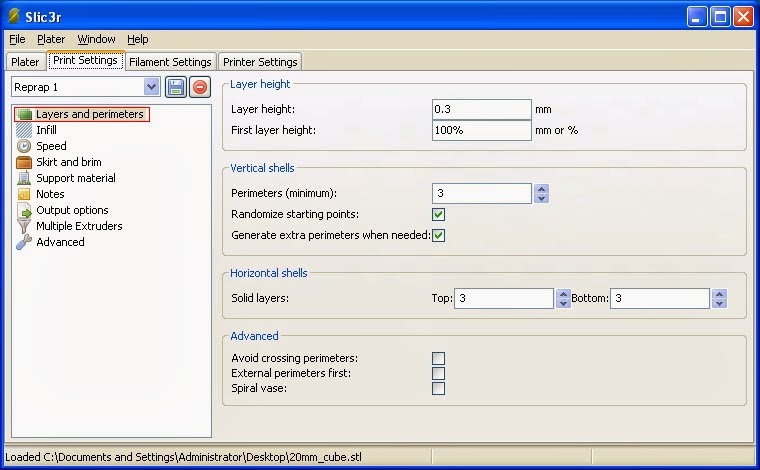This screenshot has height=470, width=760.
Task: Click the Notes yellow icon
Action: tap(24, 194)
